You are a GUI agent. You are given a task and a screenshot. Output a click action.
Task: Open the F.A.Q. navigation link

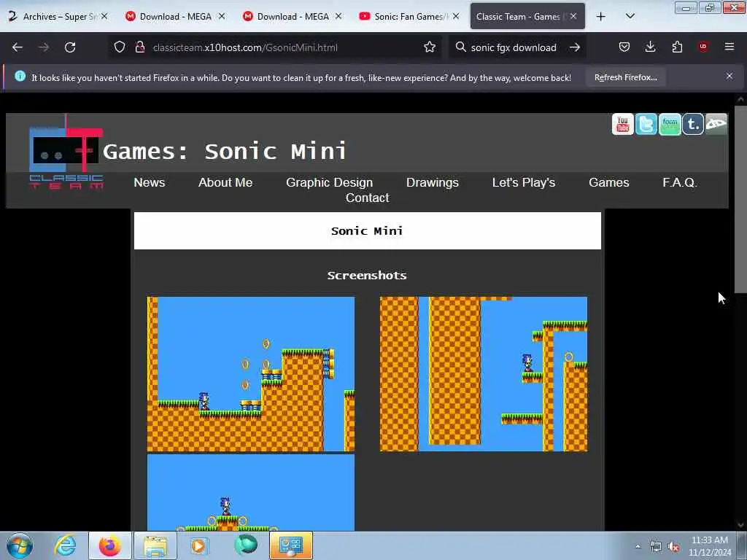pos(679,182)
